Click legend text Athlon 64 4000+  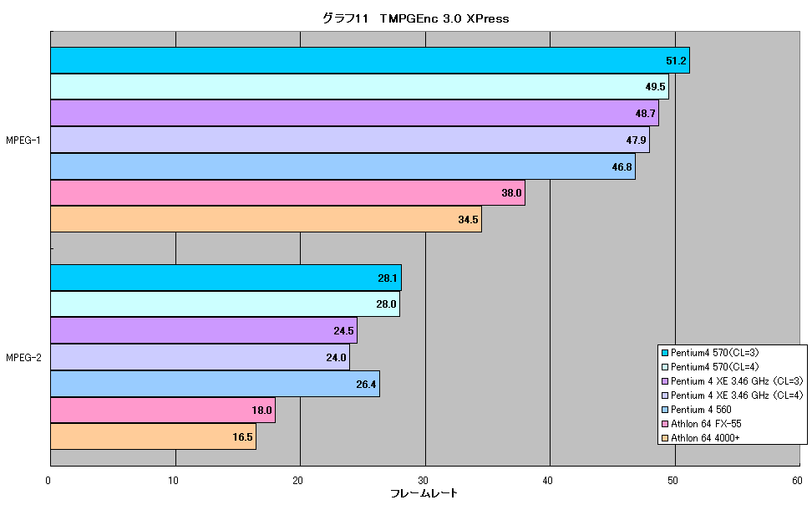pyautogui.click(x=705, y=438)
